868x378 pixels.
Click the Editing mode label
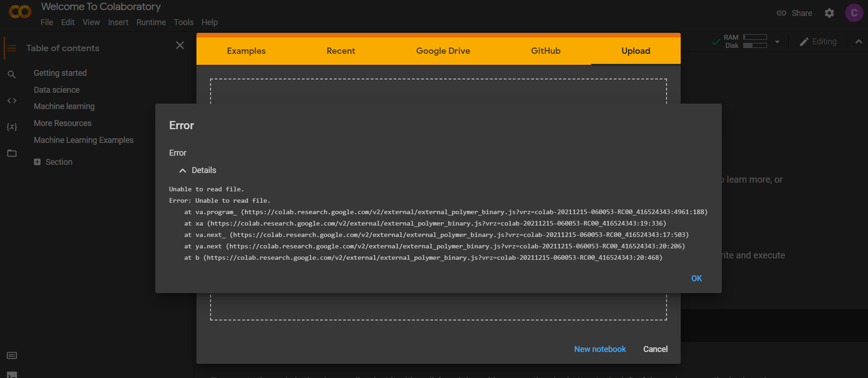[x=824, y=42]
